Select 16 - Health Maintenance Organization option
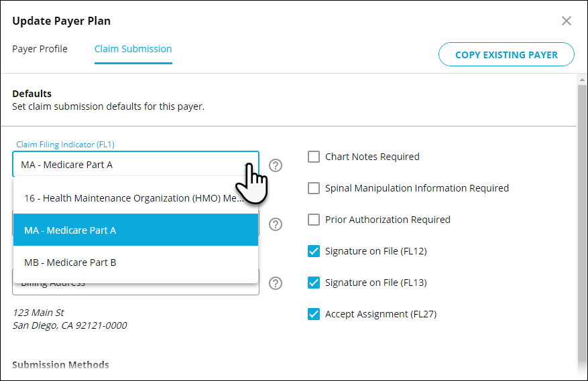588x381 pixels. click(x=135, y=198)
